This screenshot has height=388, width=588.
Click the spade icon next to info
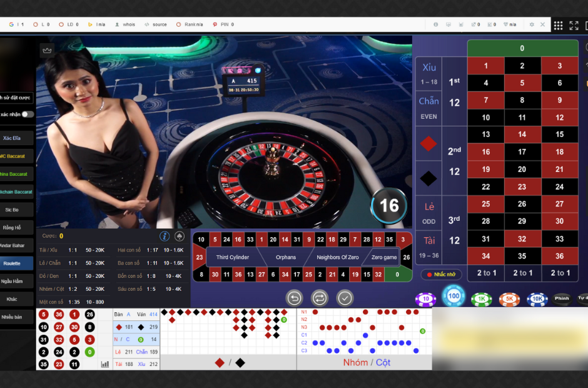pyautogui.click(x=180, y=236)
